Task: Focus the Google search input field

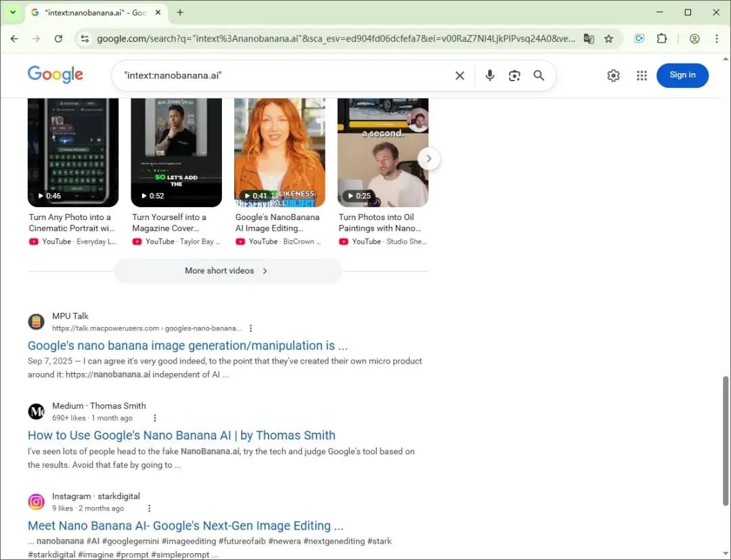Action: [284, 76]
